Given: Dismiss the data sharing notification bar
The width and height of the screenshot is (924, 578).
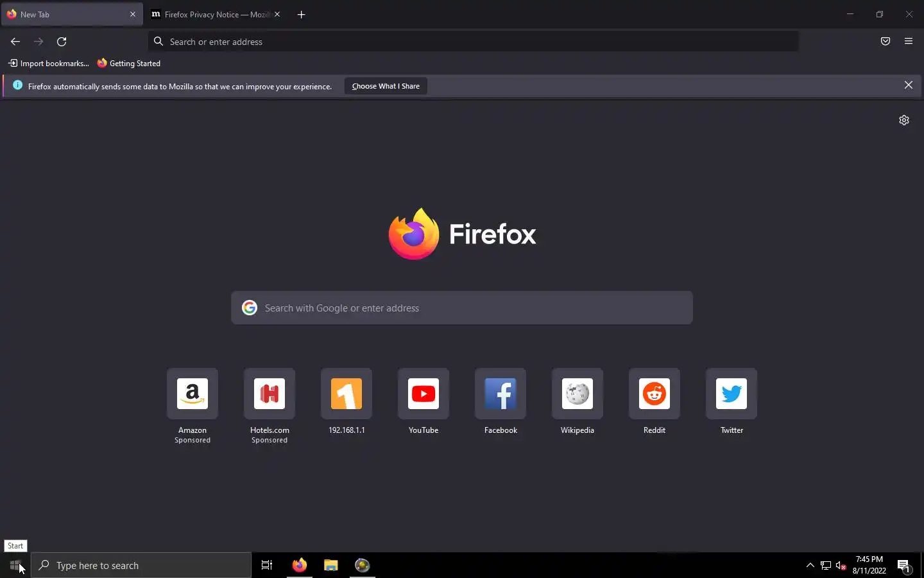Looking at the screenshot, I should [x=909, y=85].
